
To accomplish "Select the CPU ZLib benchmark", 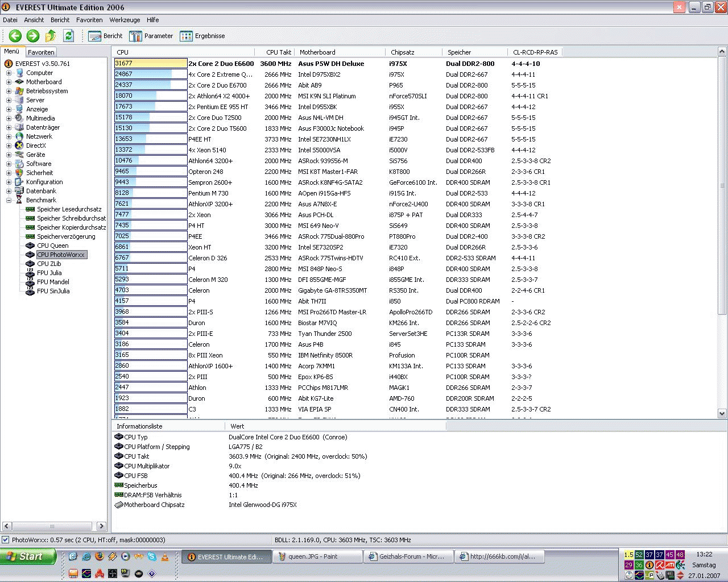I will pos(49,264).
